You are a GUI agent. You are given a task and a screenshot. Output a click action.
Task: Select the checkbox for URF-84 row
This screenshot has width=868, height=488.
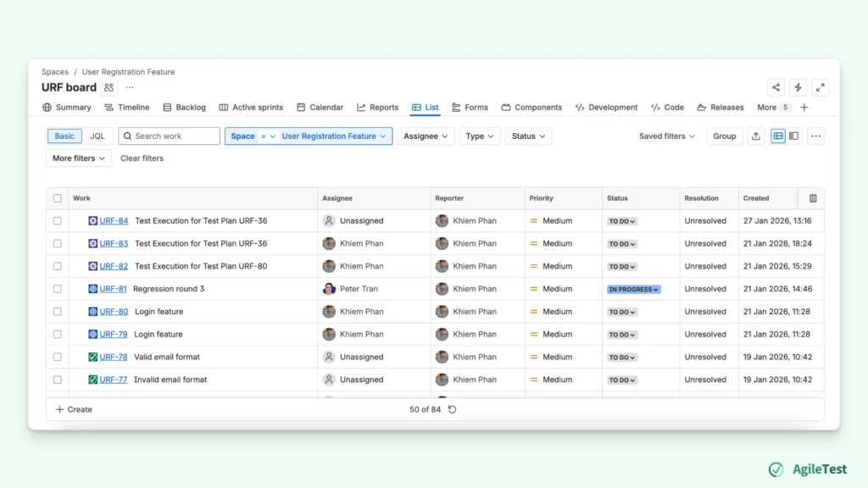(57, 221)
